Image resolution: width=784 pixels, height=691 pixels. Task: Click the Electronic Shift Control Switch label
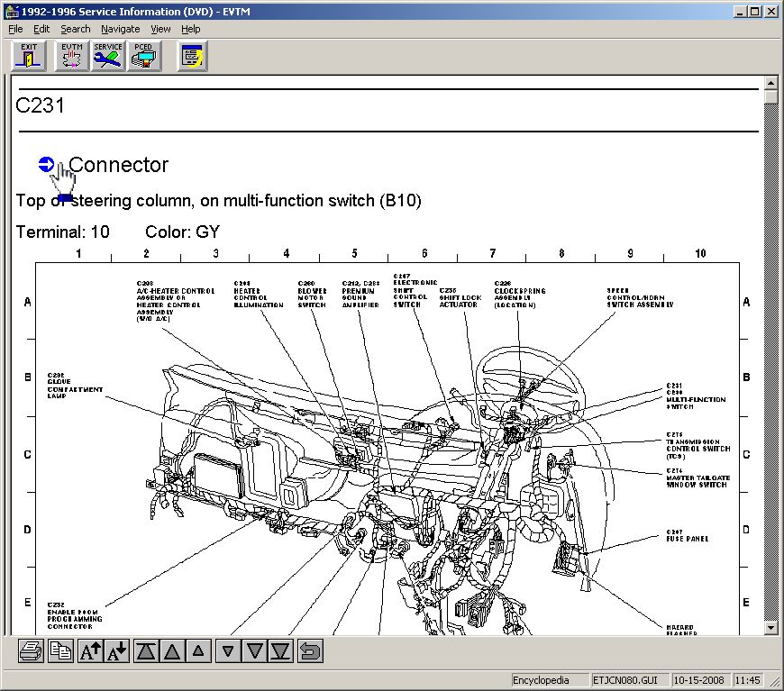pyautogui.click(x=415, y=290)
